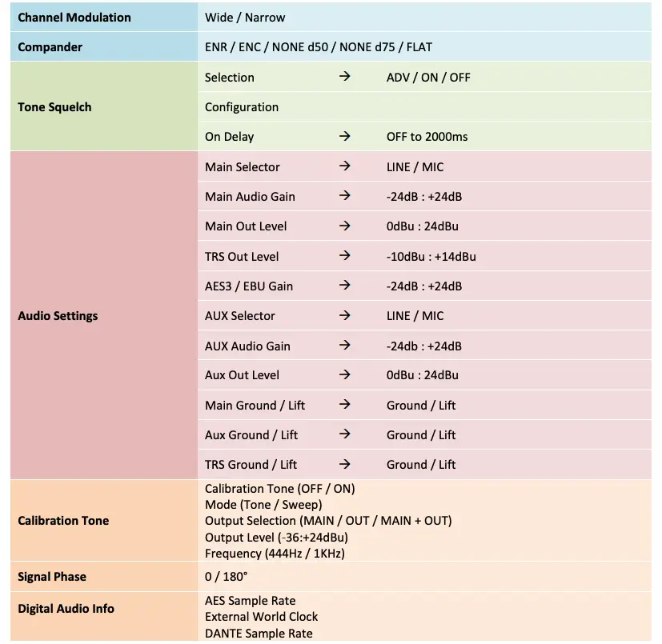Click the Digital Audio Info label
Viewport: 662px width, 644px height.
tap(66, 609)
